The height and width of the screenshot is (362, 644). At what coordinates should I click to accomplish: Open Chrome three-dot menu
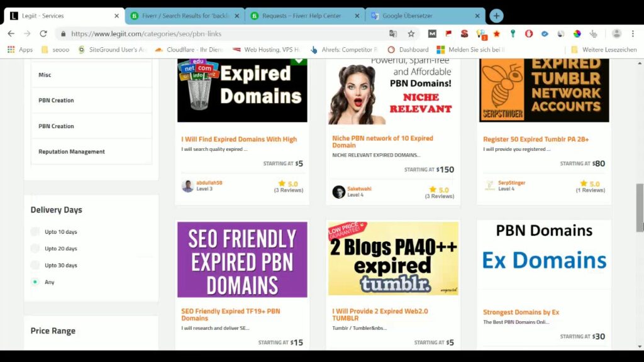pyautogui.click(x=633, y=34)
